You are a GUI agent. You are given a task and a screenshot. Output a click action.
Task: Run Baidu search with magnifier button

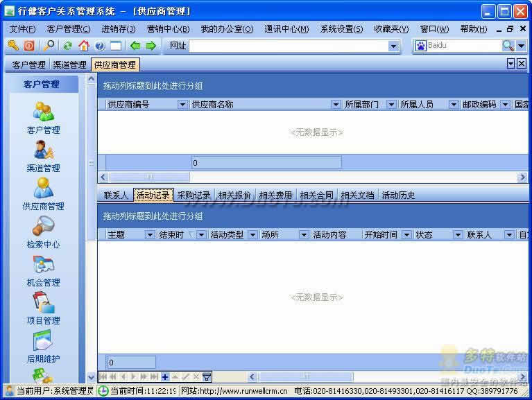(x=508, y=46)
